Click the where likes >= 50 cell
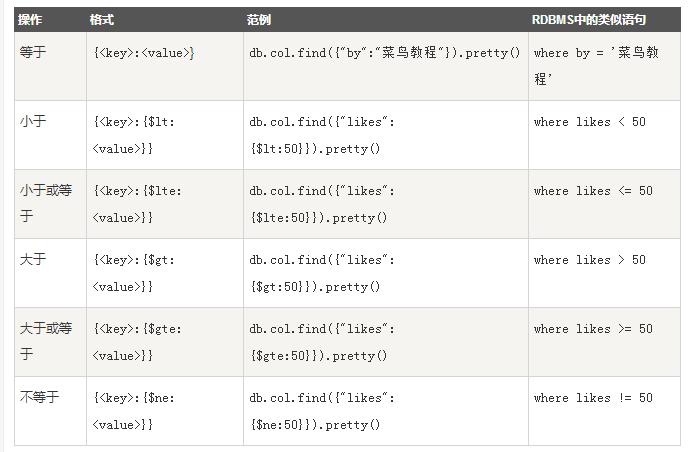The width and height of the screenshot is (690, 452). pyautogui.click(x=604, y=342)
